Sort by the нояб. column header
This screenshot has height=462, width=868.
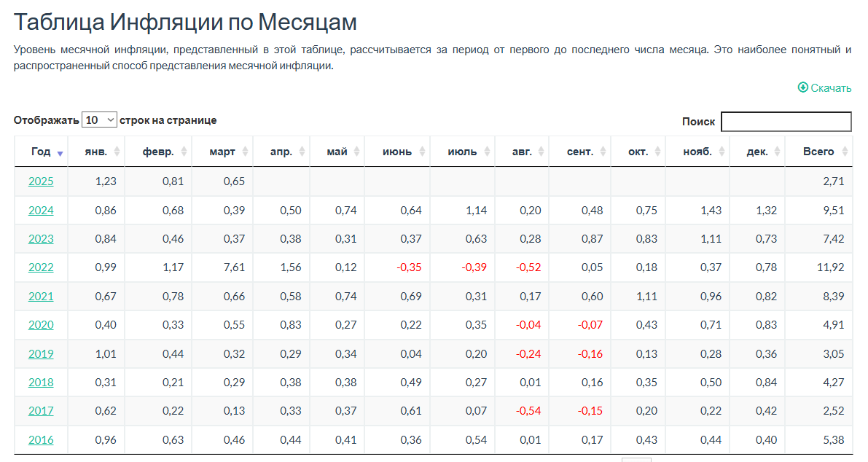coord(697,151)
